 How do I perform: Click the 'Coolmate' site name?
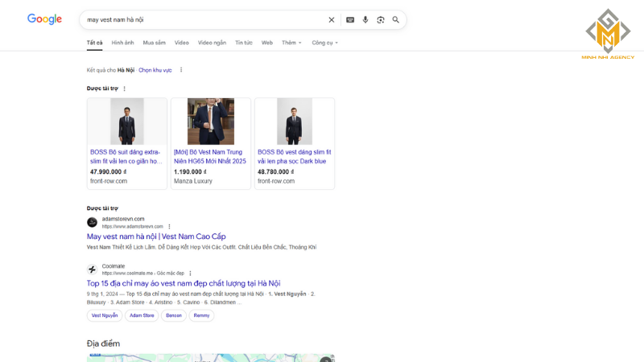pos(114,266)
